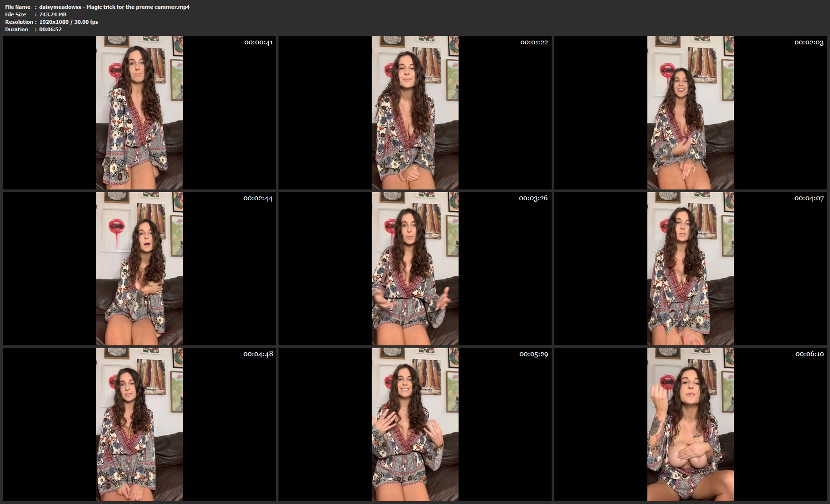Viewport: 830px width, 504px height.
Task: Open the thumbnail frame at 00:02:03
Action: 690,112
